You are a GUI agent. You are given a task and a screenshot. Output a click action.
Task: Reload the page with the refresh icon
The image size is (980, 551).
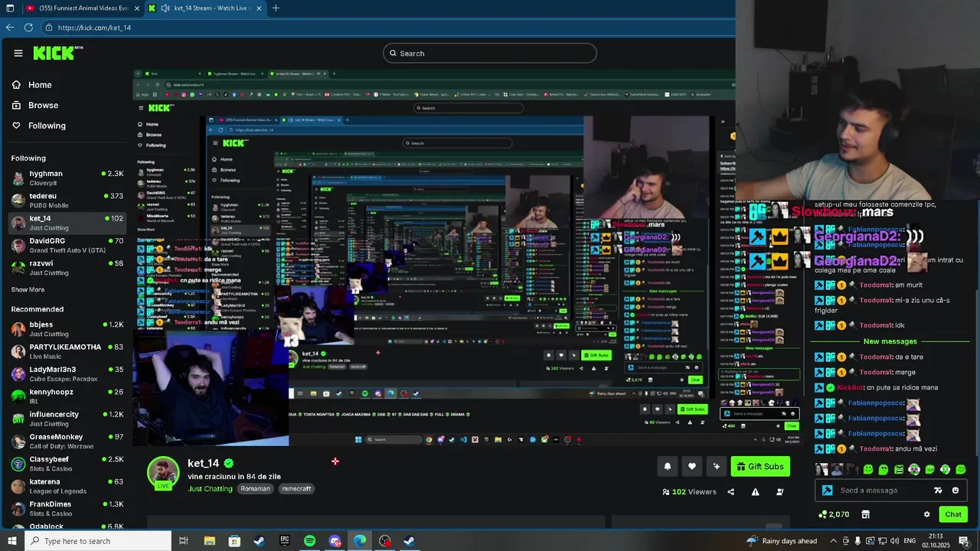click(x=28, y=28)
